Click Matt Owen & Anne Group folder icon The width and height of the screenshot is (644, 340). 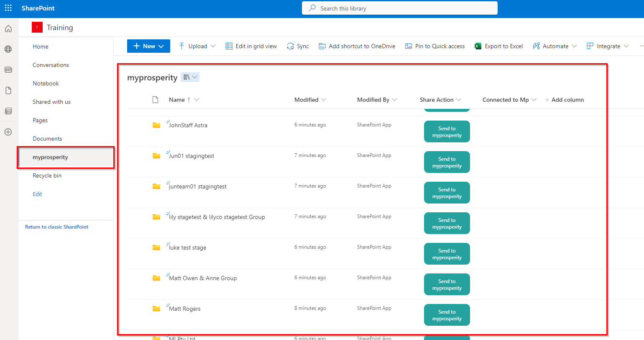(156, 278)
